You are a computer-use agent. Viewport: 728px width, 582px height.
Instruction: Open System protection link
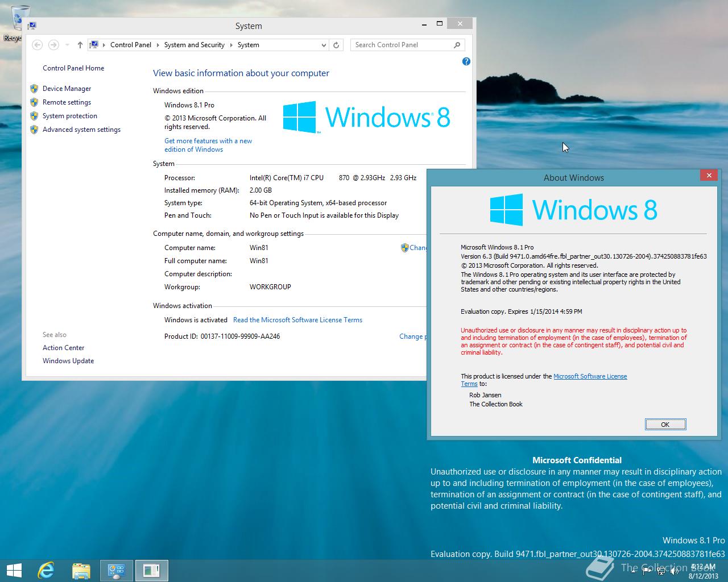coord(70,116)
